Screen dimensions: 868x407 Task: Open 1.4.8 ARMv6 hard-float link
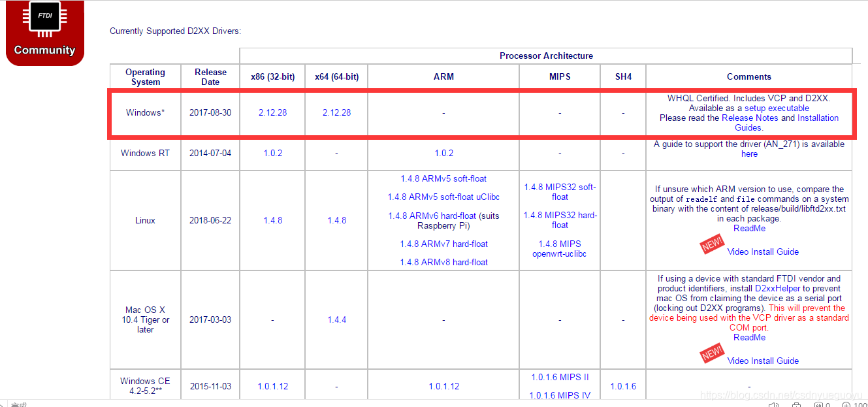click(432, 216)
